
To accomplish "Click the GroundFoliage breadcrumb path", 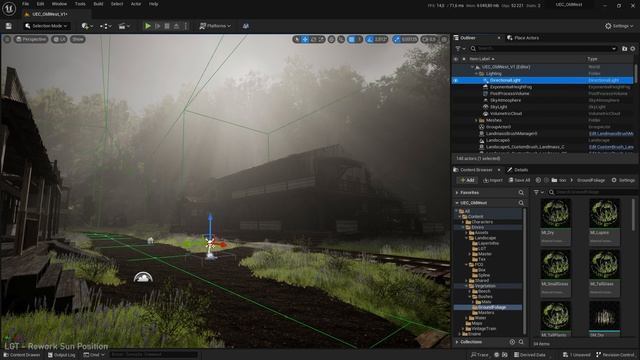I will point(591,180).
